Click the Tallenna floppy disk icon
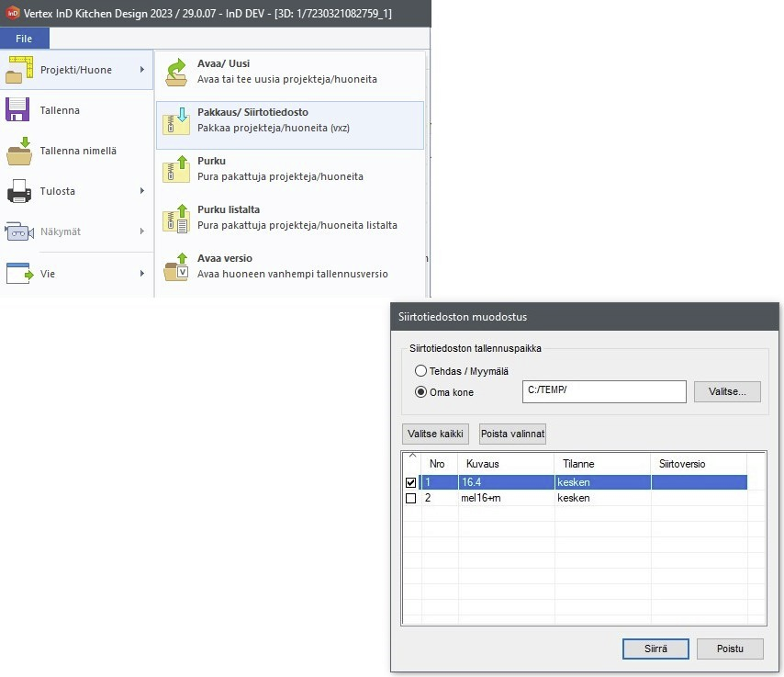Screen dimensions: 784x677 [x=19, y=110]
